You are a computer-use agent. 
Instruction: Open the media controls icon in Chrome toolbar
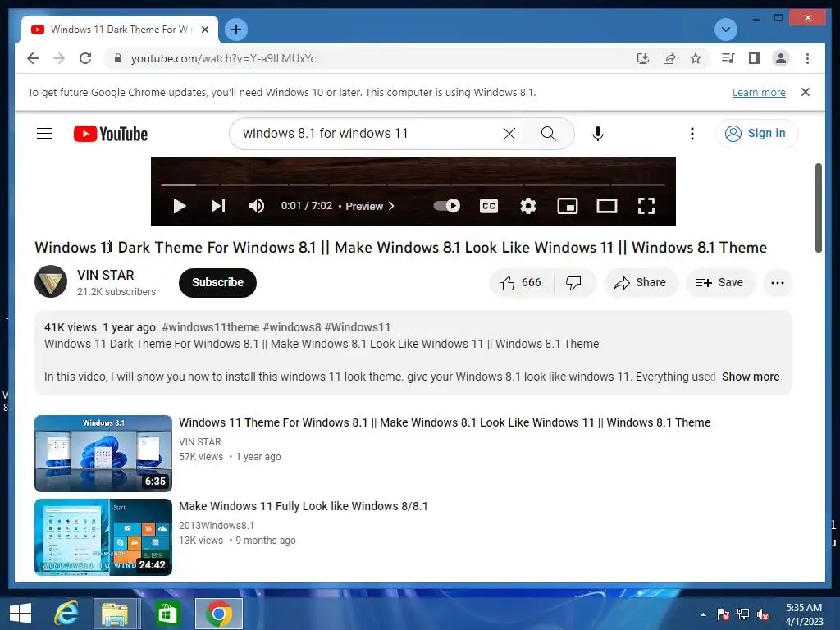tap(728, 58)
